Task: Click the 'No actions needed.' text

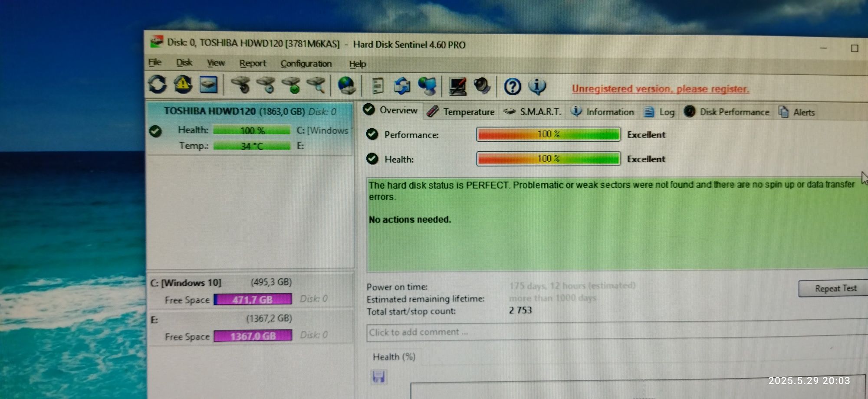Action: [410, 219]
